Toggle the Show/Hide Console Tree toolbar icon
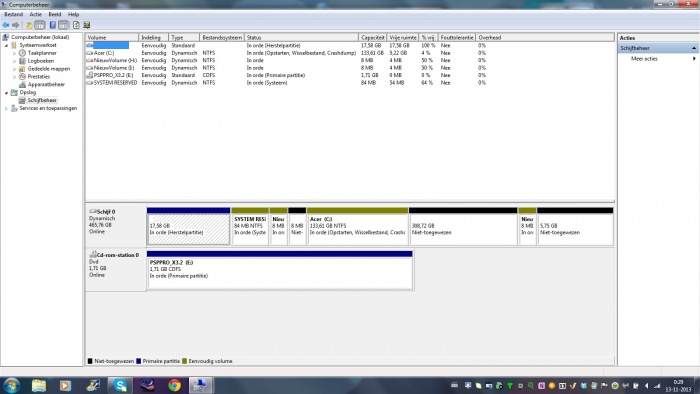The height and width of the screenshot is (394, 700). [x=40, y=25]
